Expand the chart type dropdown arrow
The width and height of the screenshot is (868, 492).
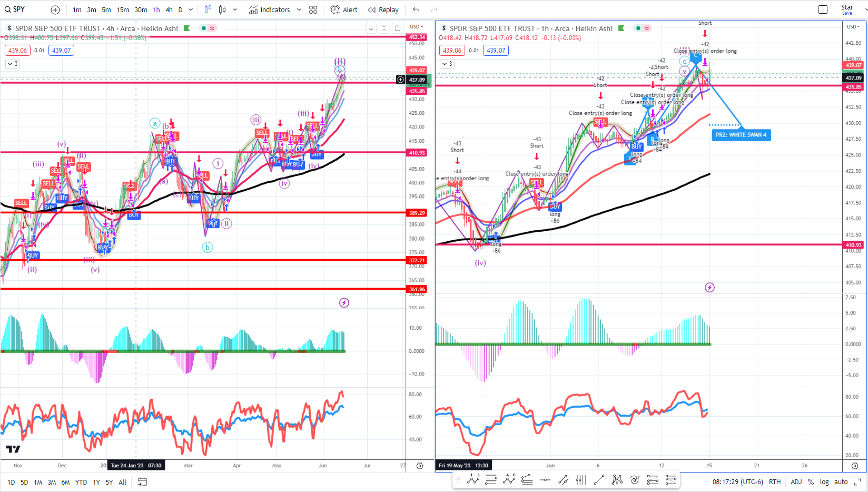tap(235, 10)
